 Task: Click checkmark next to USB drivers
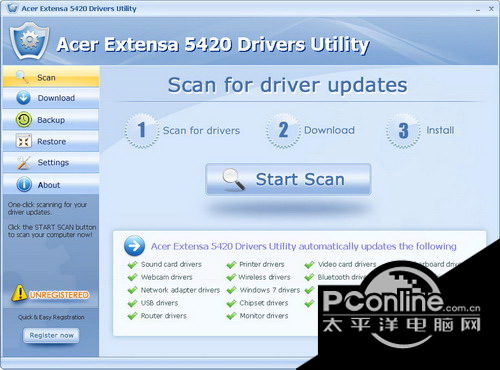click(x=133, y=303)
